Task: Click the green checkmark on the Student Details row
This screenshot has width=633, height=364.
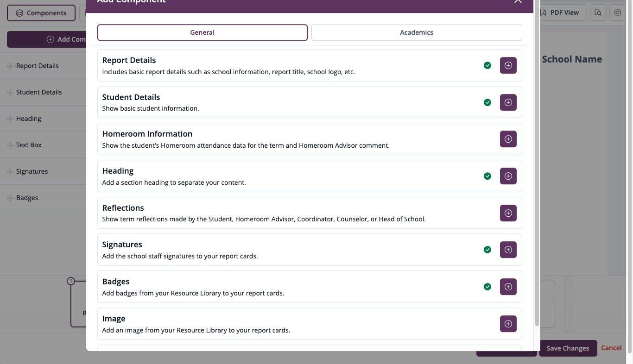Action: [487, 102]
